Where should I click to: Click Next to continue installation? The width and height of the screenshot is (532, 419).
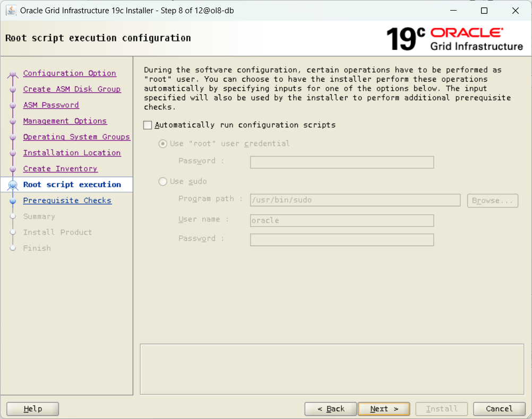(x=384, y=409)
